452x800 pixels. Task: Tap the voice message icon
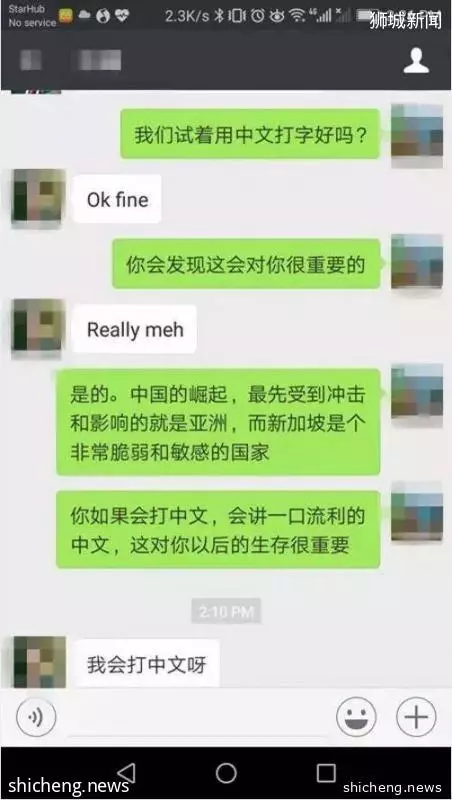click(x=36, y=717)
